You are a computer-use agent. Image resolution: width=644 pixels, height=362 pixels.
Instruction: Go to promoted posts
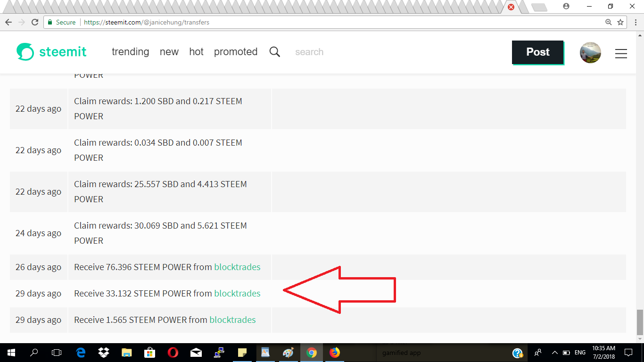pyautogui.click(x=236, y=52)
